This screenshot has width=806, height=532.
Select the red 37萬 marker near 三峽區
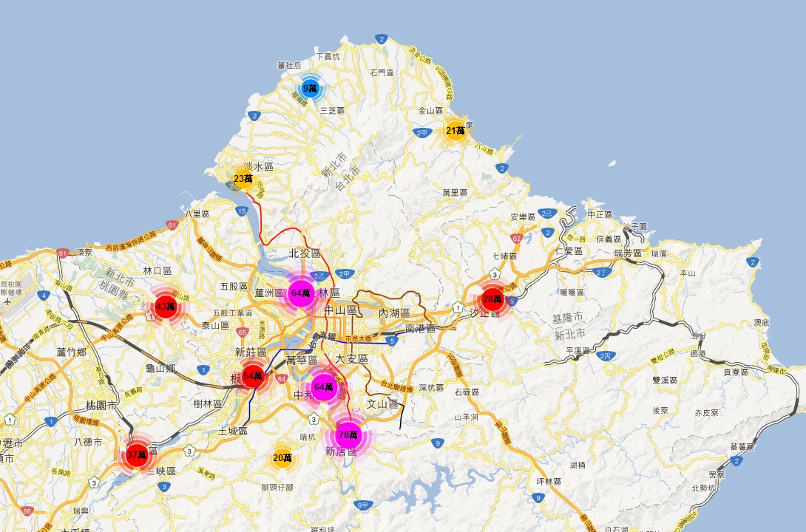pos(137,455)
